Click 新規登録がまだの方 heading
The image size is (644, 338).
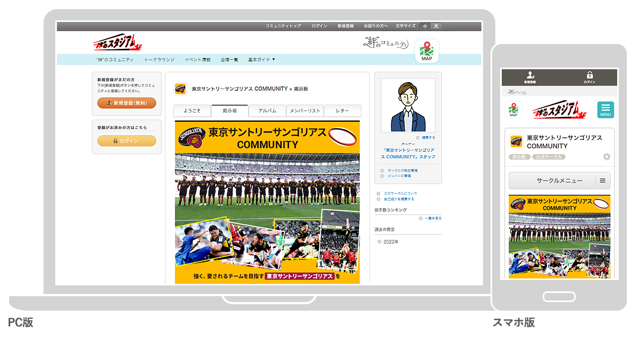[x=116, y=79]
